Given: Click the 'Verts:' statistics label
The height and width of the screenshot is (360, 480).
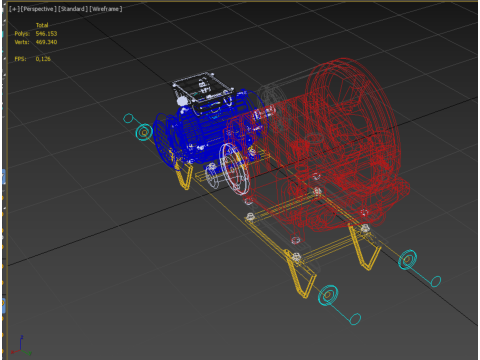Looking at the screenshot, I should click(22, 42).
